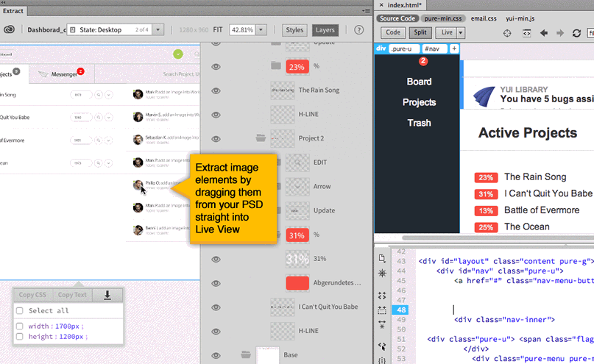Open the 42.81% zoom dropdown arrow
This screenshot has height=364, width=594.
coord(261,29)
